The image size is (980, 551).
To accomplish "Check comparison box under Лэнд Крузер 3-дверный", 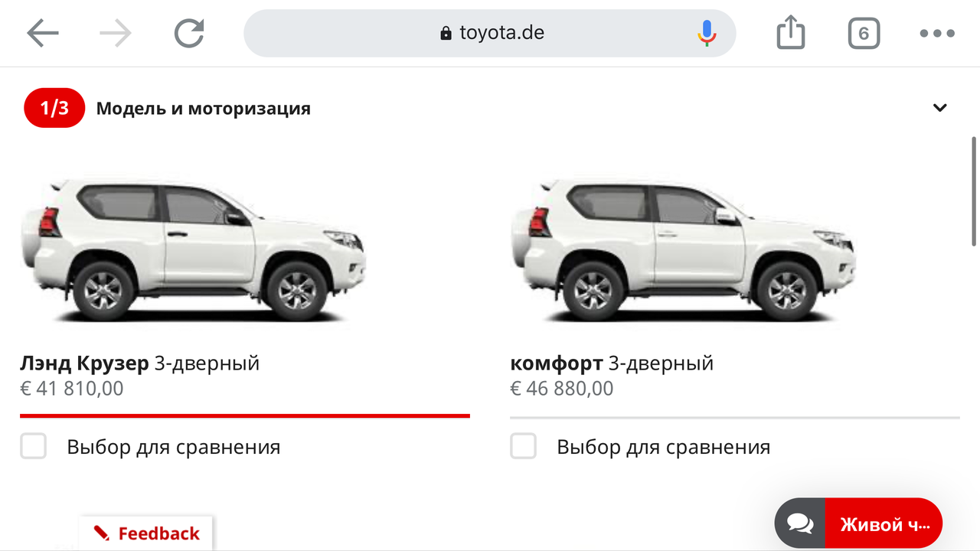I will click(33, 446).
